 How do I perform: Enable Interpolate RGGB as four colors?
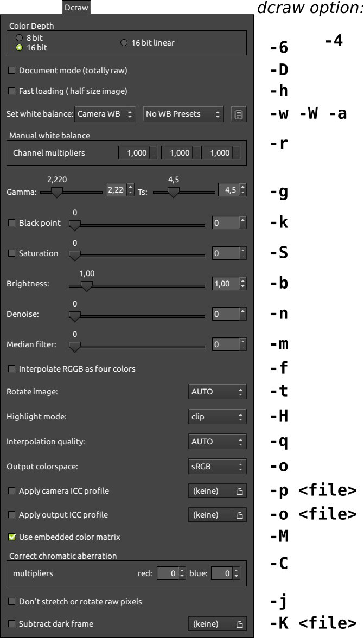[x=12, y=369]
